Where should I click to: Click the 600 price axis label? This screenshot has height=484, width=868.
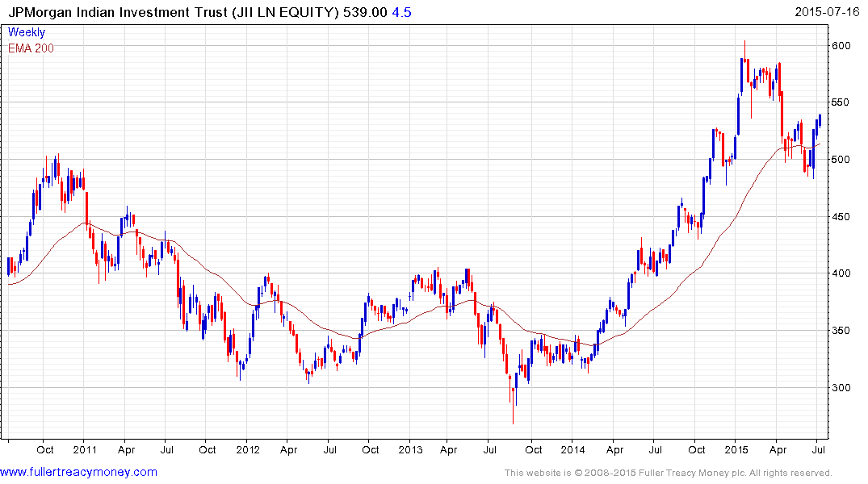pyautogui.click(x=841, y=46)
